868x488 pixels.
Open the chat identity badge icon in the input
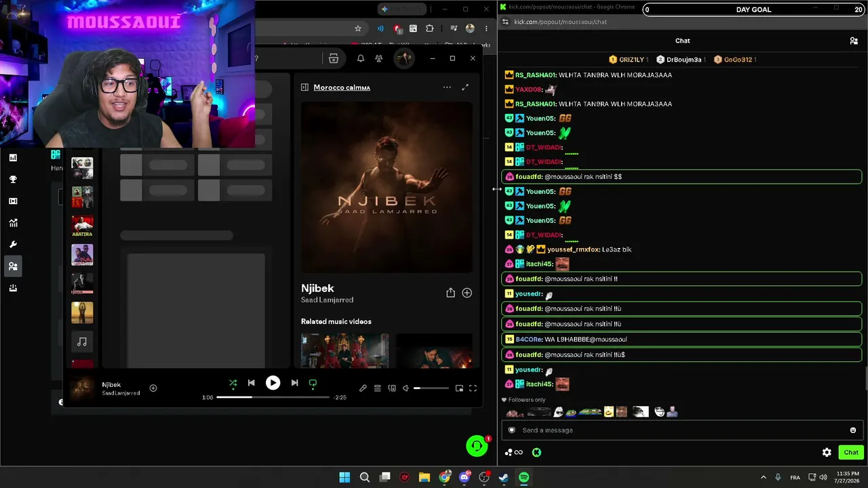coord(512,430)
